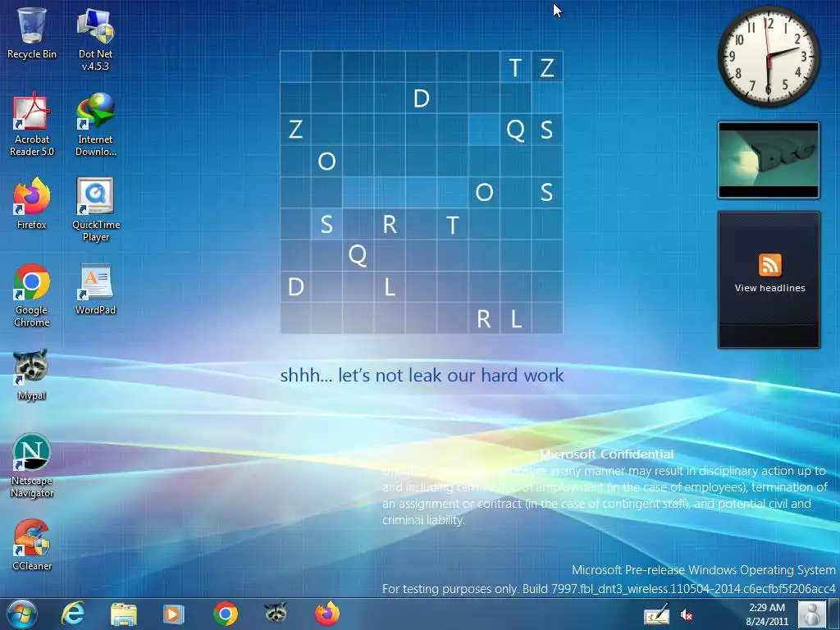
Task: Open Windows Explorer folder in taskbar
Action: click(x=124, y=614)
